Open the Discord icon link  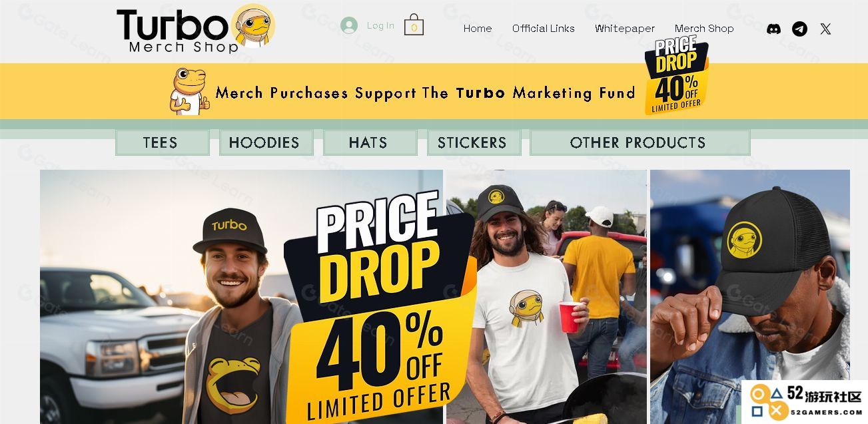pos(773,29)
